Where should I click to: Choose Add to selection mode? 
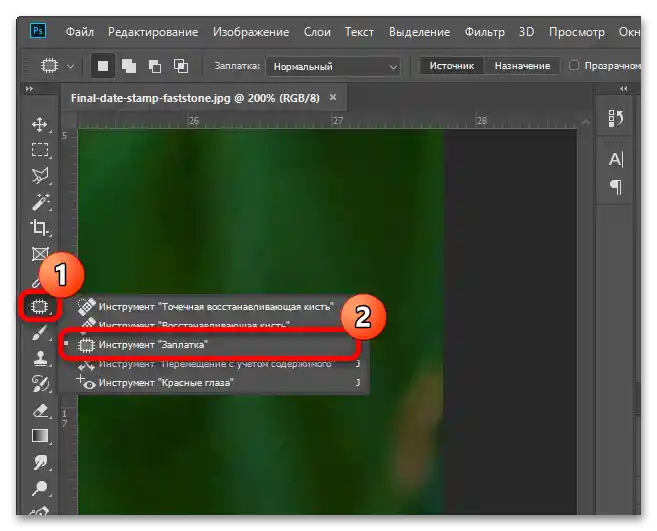(129, 66)
